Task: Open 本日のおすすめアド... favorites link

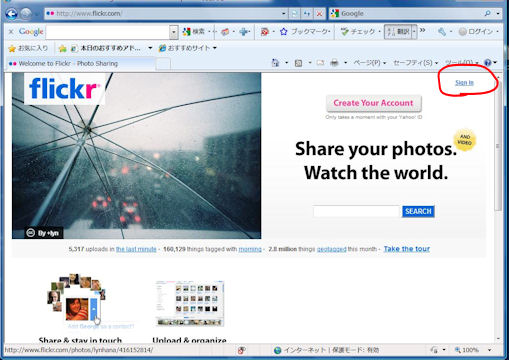Action: coord(106,48)
